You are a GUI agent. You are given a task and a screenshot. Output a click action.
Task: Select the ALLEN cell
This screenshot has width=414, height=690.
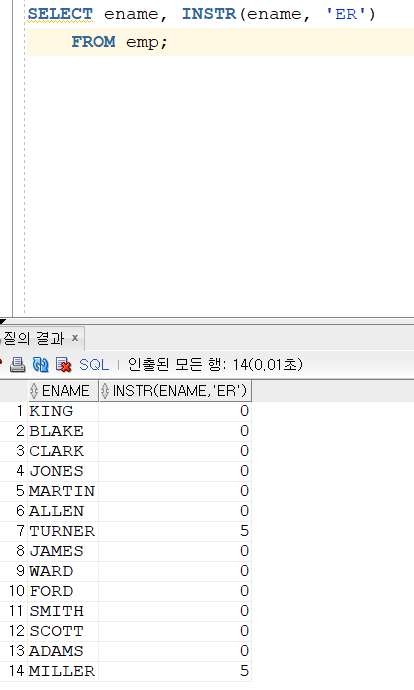pos(63,511)
